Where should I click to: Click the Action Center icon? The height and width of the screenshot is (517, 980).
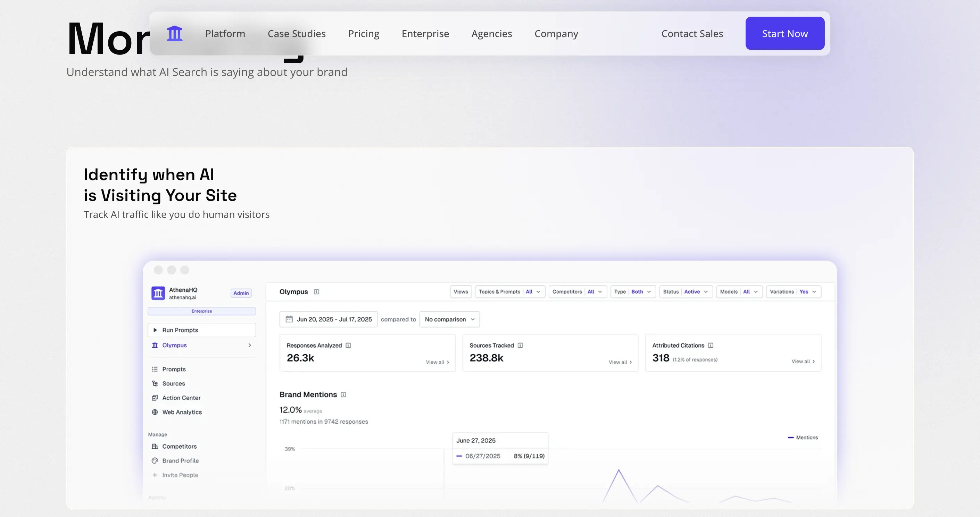click(155, 398)
